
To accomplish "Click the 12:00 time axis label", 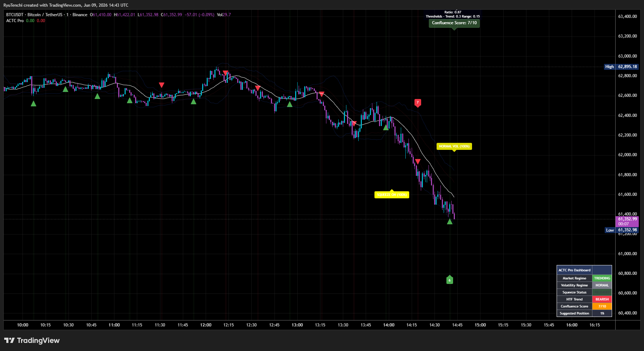I will 206,325.
